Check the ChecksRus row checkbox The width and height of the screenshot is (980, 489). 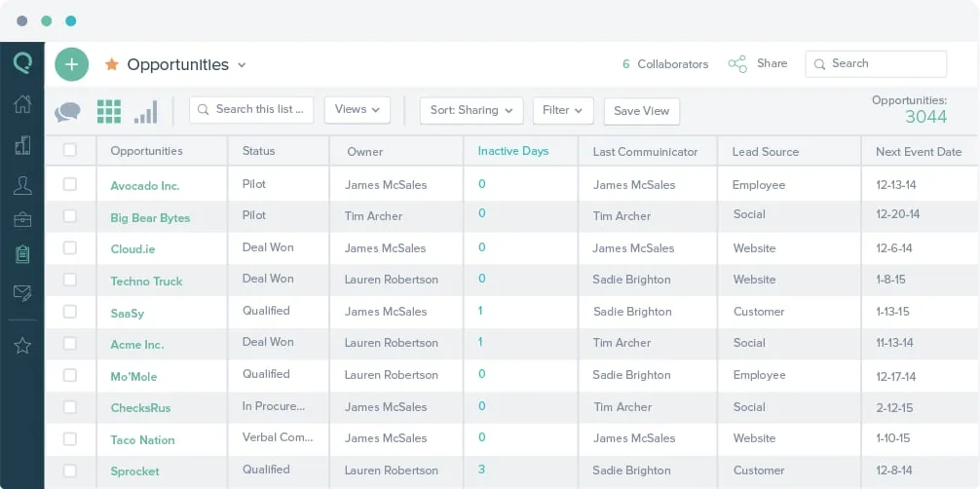click(70, 407)
